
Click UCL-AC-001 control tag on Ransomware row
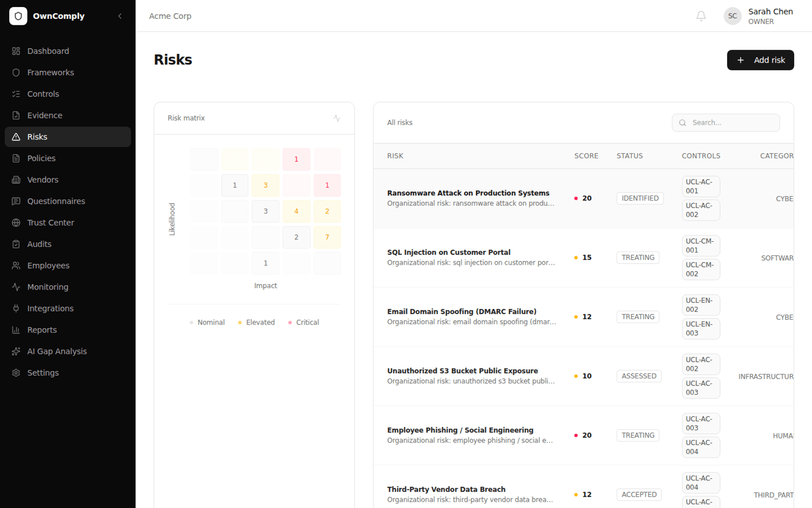[x=701, y=186]
